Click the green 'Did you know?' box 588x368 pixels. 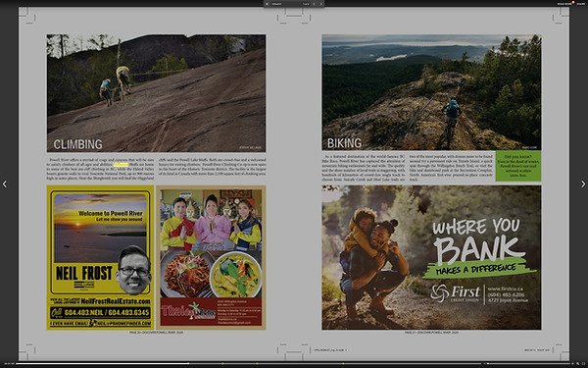coord(517,166)
